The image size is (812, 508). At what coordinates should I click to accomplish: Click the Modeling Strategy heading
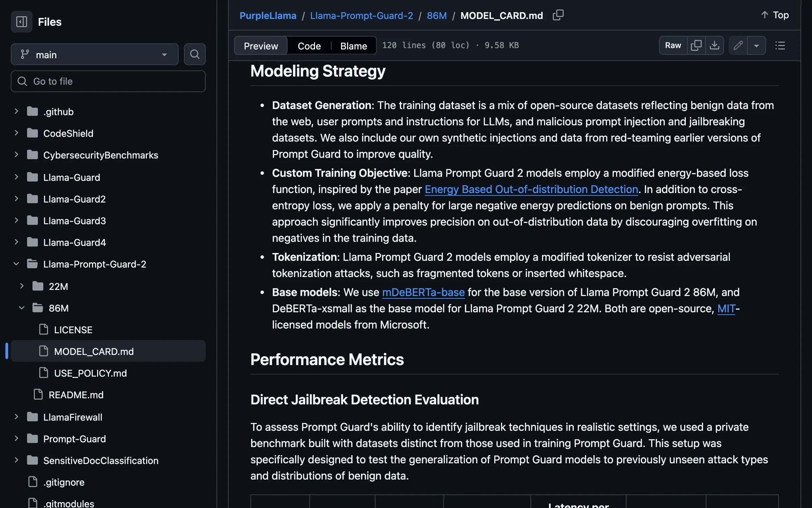click(318, 71)
